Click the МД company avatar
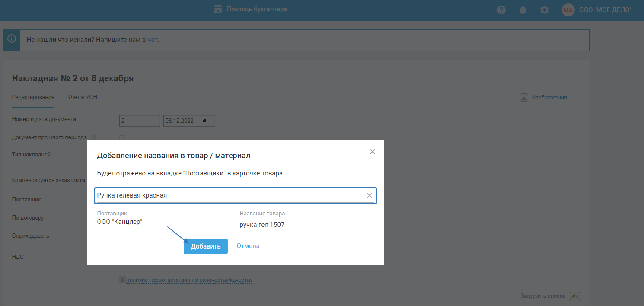The height and width of the screenshot is (306, 644). 568,10
